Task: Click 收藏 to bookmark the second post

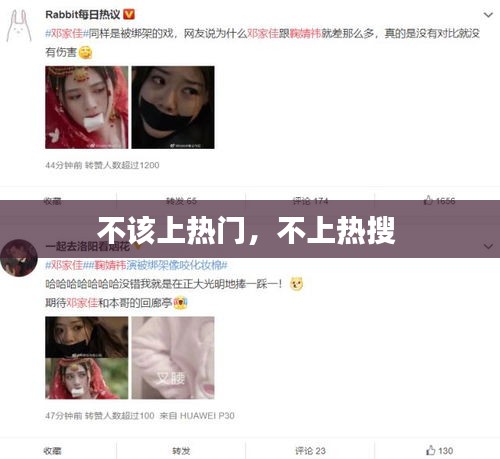Action: tap(52, 451)
